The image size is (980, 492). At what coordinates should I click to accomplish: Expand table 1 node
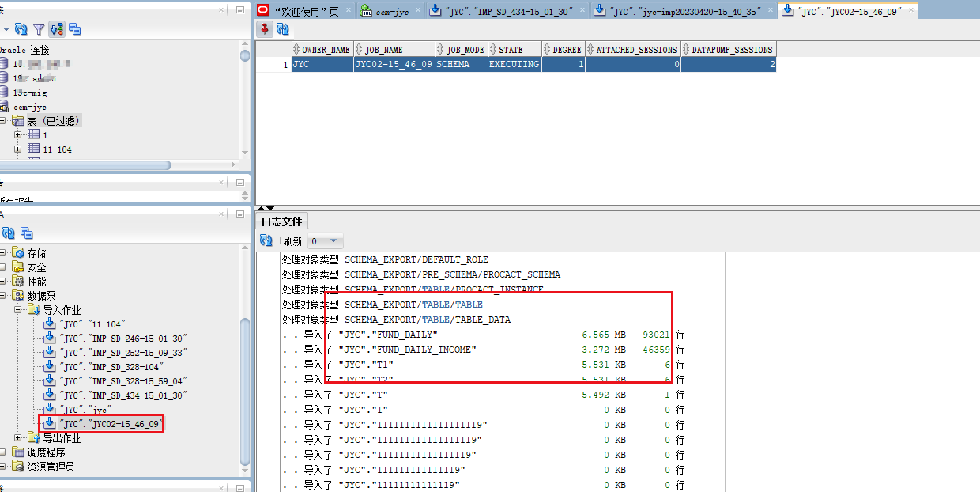coord(18,135)
